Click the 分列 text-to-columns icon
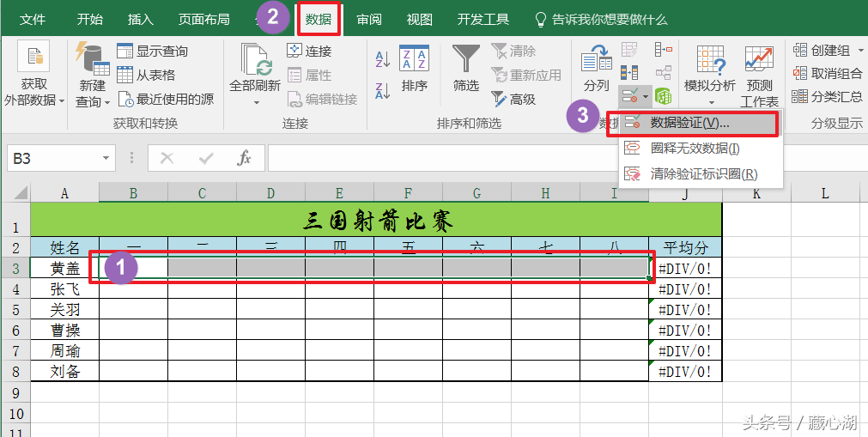 point(596,70)
